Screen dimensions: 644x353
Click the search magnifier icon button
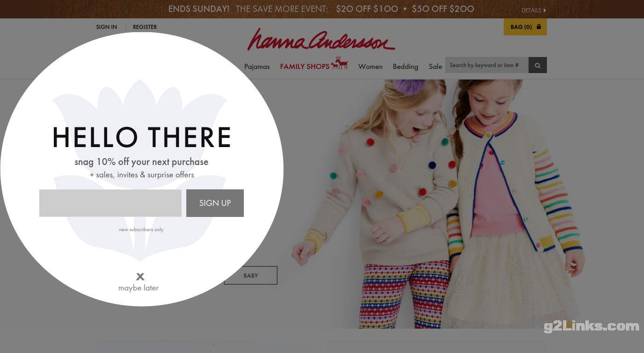[537, 65]
